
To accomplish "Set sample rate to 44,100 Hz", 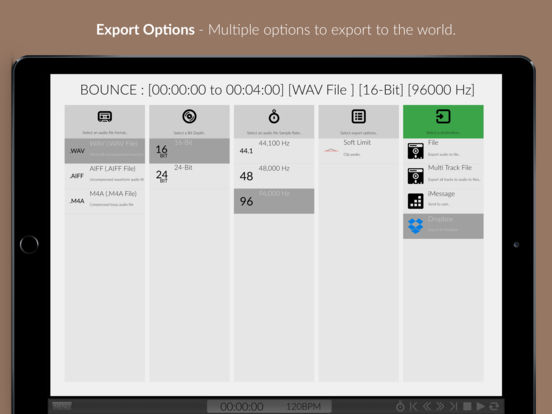I will pyautogui.click(x=274, y=151).
